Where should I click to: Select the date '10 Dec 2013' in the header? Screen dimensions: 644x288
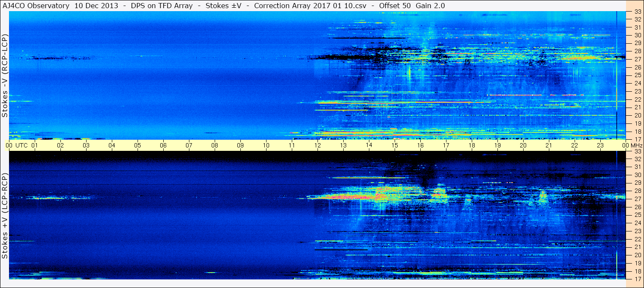(96, 6)
